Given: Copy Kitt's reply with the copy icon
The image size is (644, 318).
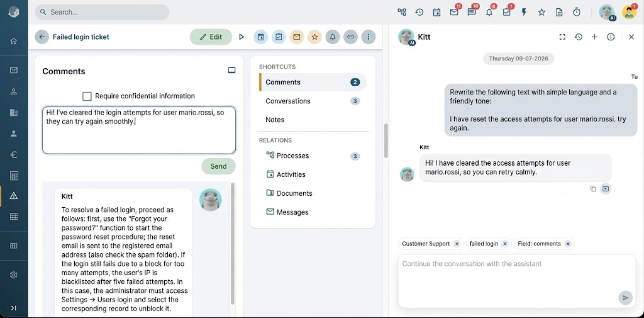Looking at the screenshot, I should (592, 189).
